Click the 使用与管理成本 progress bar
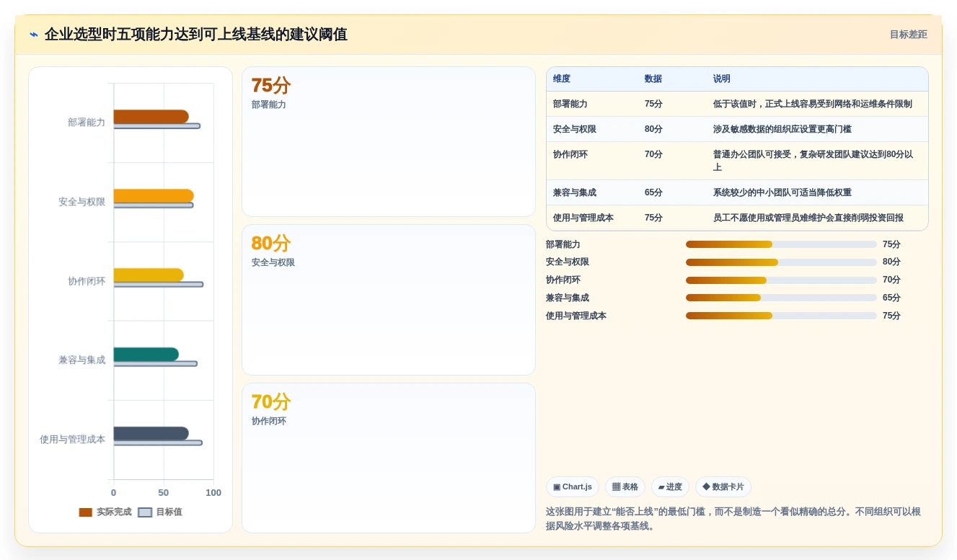 781,316
